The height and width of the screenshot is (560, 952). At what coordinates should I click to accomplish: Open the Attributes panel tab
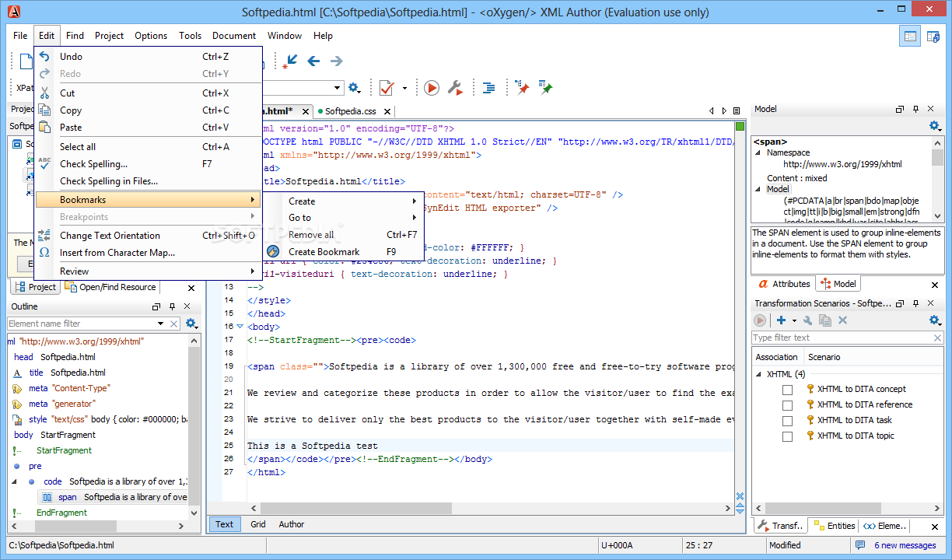point(783,284)
